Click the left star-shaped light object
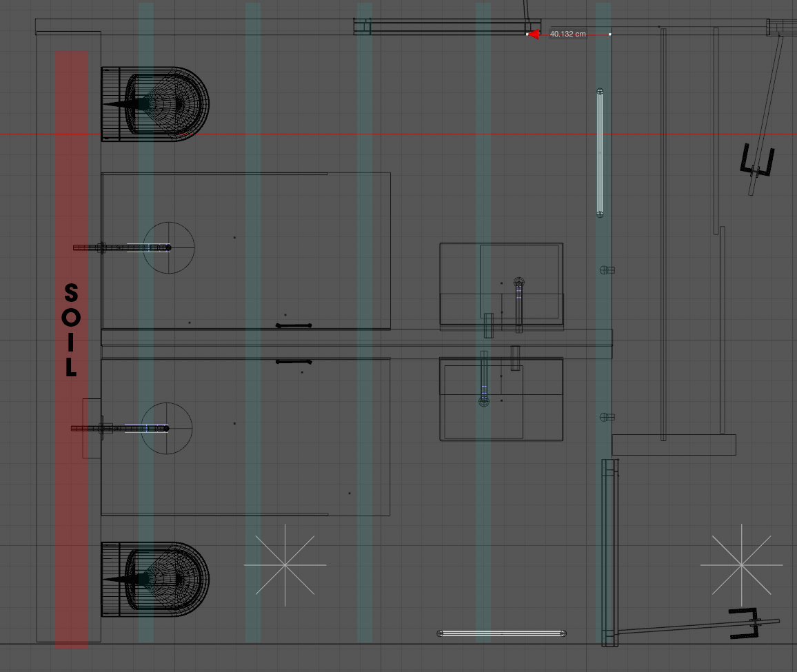 point(285,565)
